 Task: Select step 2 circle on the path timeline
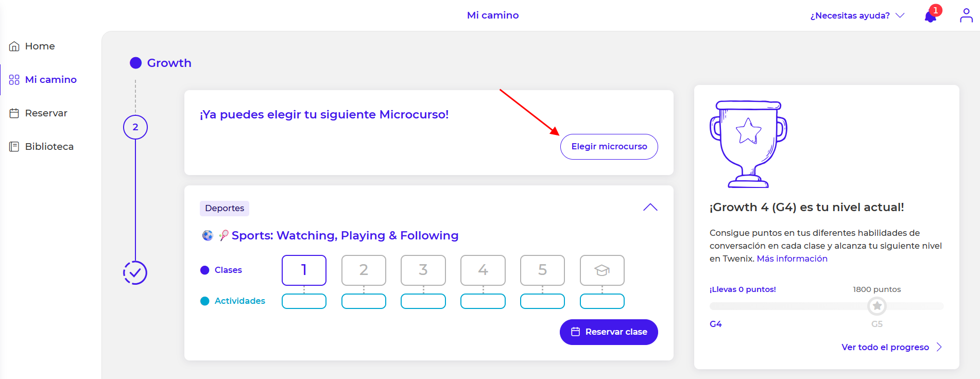click(135, 127)
